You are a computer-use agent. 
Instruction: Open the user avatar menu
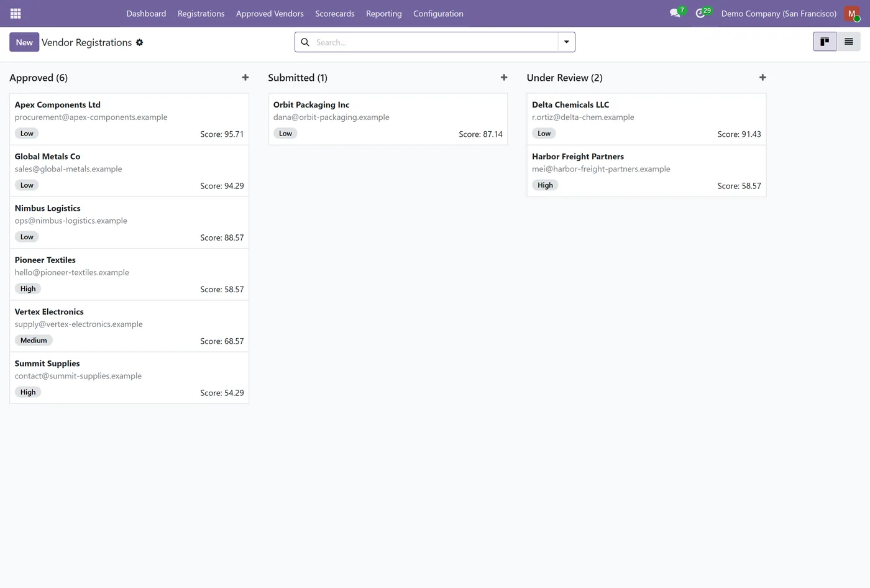[852, 13]
